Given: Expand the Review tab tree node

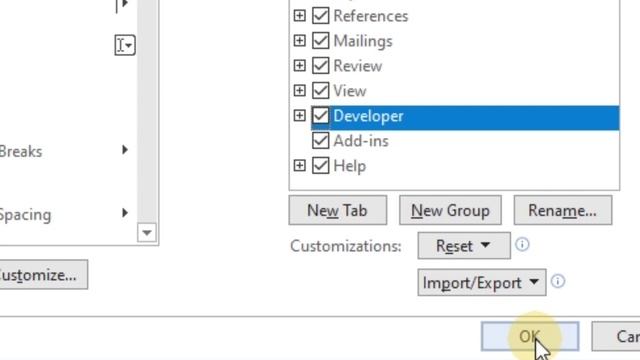Looking at the screenshot, I should [300, 65].
